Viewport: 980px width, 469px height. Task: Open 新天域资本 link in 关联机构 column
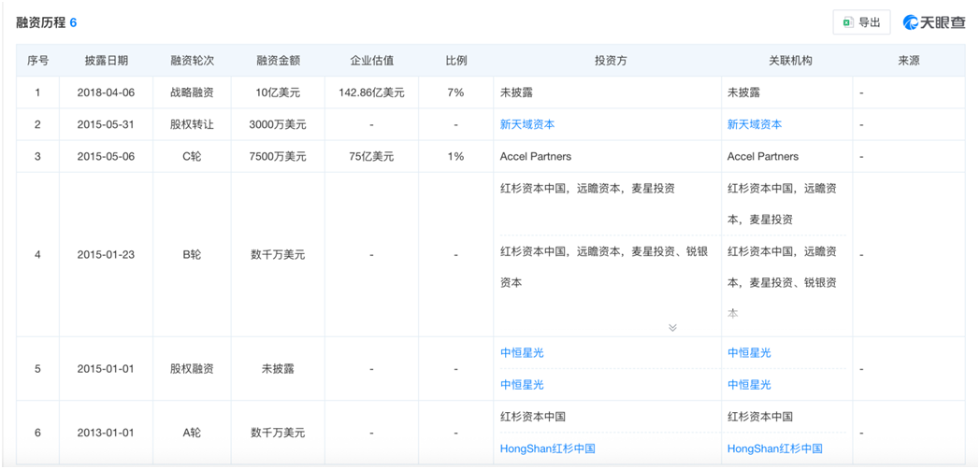(755, 124)
